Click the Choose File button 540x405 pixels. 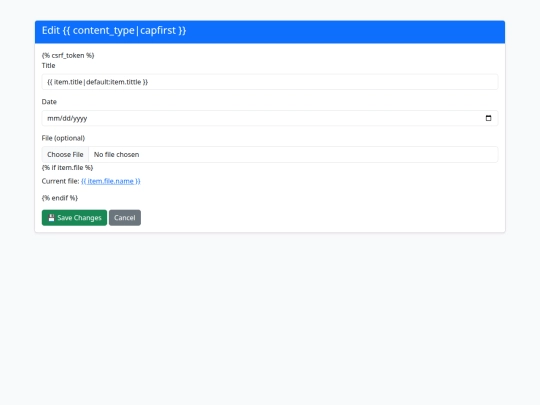click(x=65, y=155)
